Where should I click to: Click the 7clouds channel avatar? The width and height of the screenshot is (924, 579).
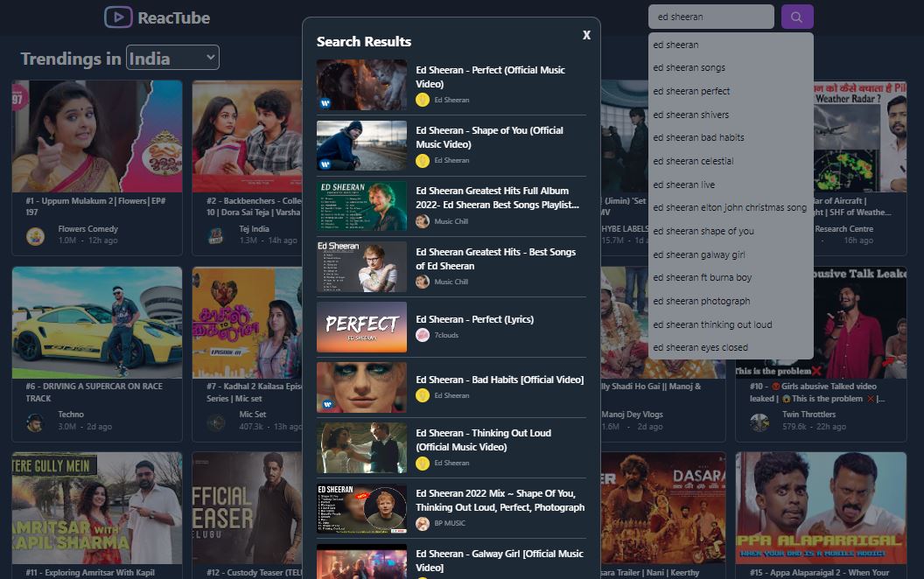423,335
